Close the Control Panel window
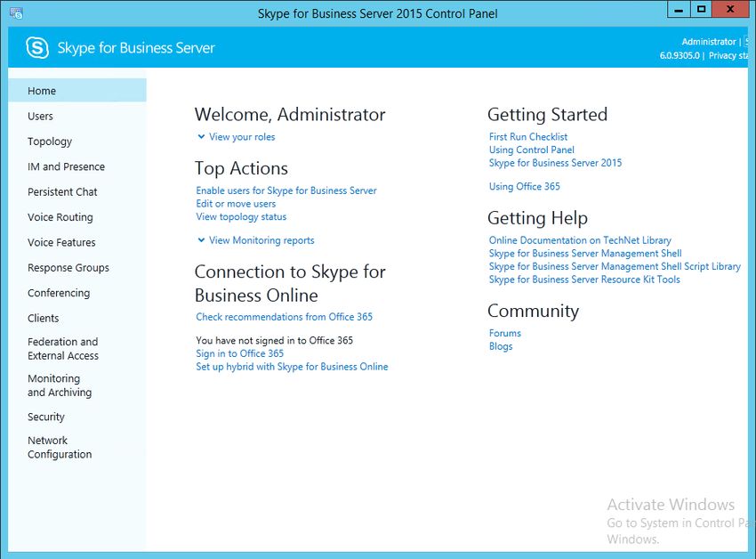Viewport: 756px width, 559px height. (730, 10)
